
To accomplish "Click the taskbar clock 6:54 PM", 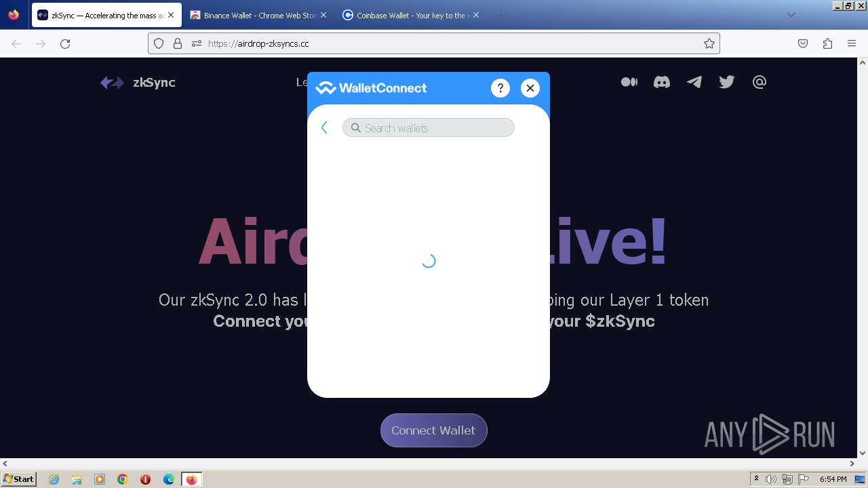I will (833, 479).
